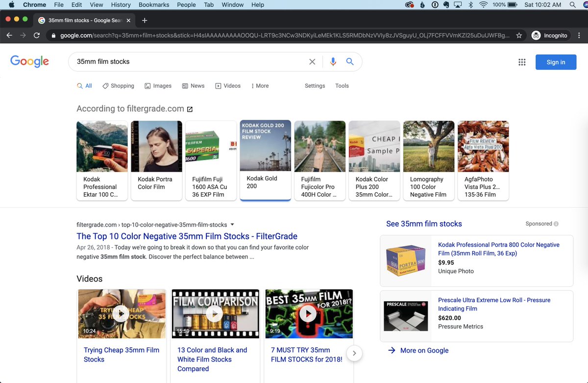Viewport: 588px width, 383px height.
Task: Open Kodak Portra 800 product link
Action: click(x=499, y=249)
